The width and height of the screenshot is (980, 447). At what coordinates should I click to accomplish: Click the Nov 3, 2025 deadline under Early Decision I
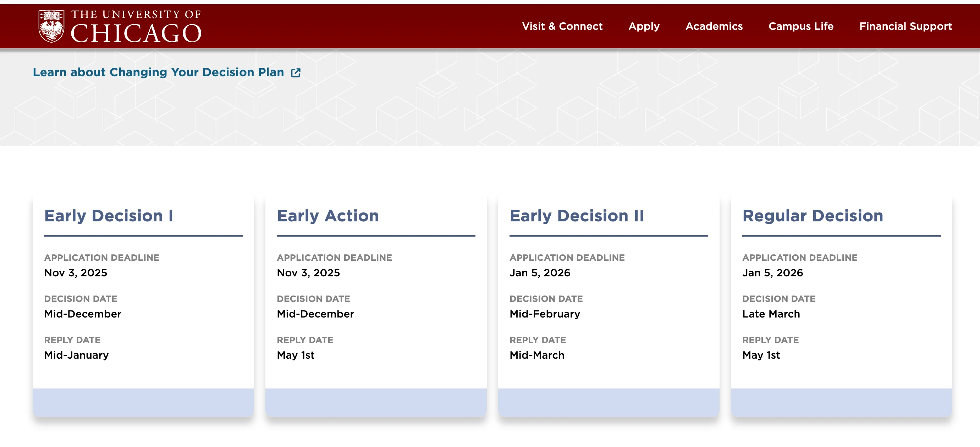(x=75, y=273)
